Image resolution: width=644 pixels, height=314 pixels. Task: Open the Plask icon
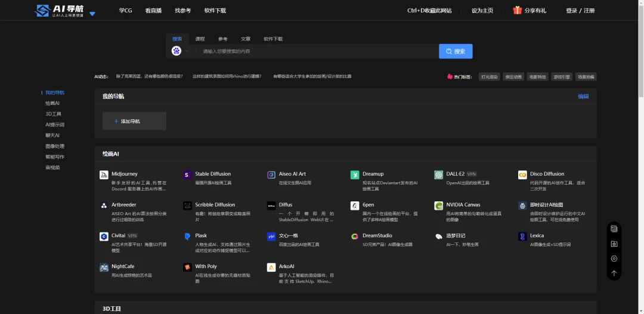(x=187, y=237)
